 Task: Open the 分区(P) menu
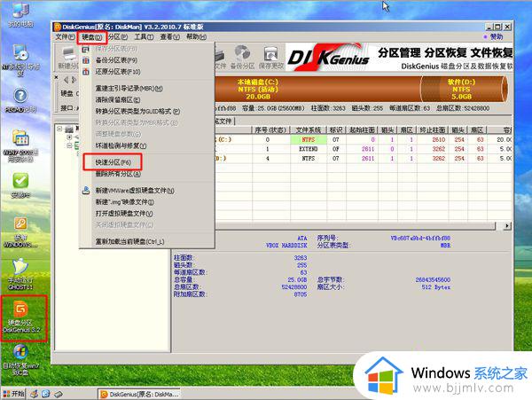118,36
